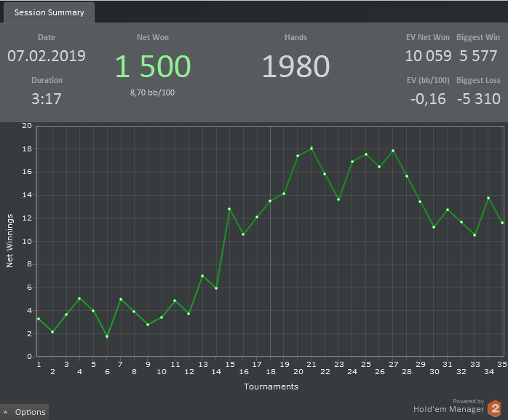Click the graph data point for tournament 27
This screenshot has height=420, width=508.
click(393, 151)
